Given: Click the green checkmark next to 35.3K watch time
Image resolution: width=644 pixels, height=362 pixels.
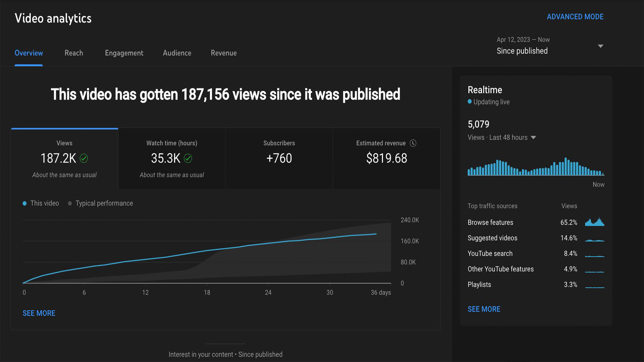Looking at the screenshot, I should 188,158.
